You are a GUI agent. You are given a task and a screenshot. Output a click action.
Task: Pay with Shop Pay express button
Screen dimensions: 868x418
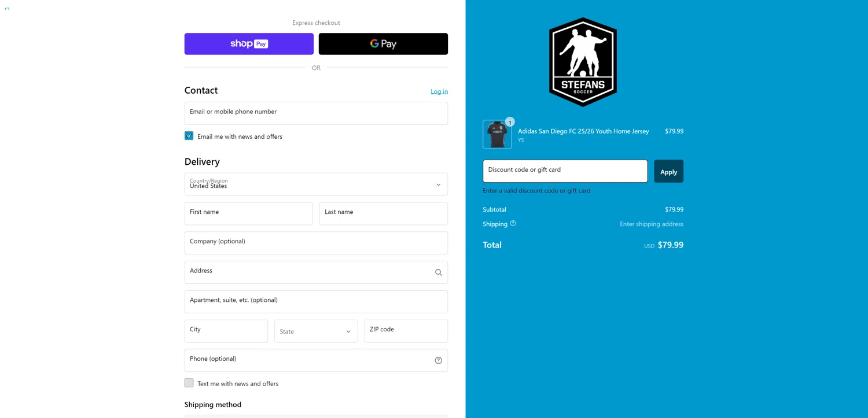click(x=249, y=44)
